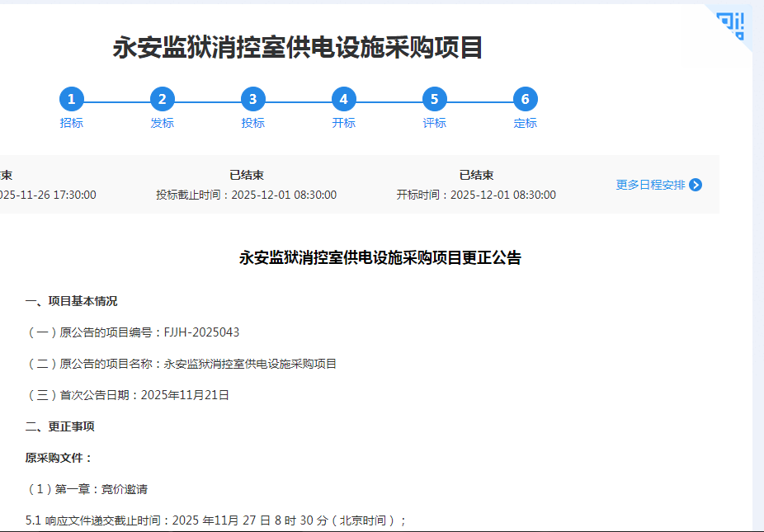Click the 已结束 status above 开标时间
The image size is (764, 532).
(x=476, y=175)
